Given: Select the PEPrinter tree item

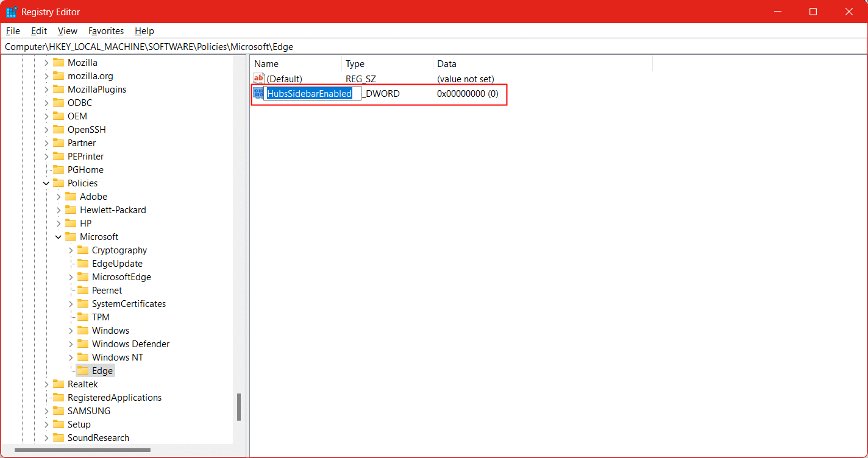Looking at the screenshot, I should 85,157.
